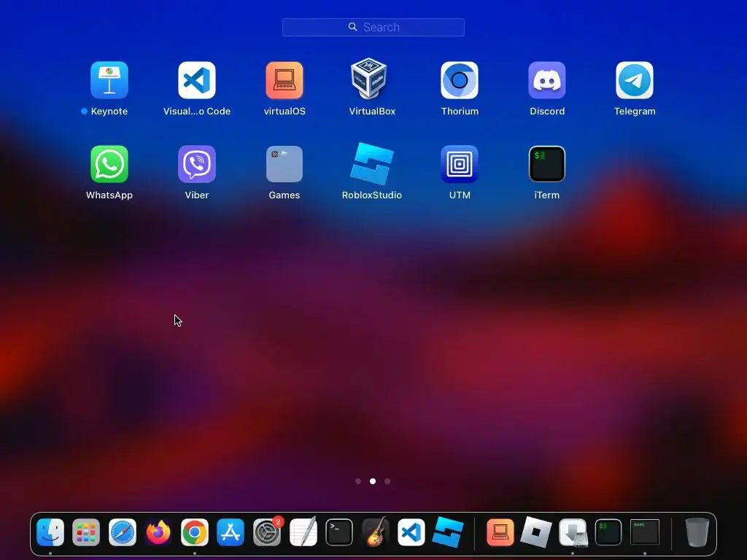The width and height of the screenshot is (747, 560).
Task: Open the virtualOS app in Launchpad grid
Action: [x=285, y=80]
